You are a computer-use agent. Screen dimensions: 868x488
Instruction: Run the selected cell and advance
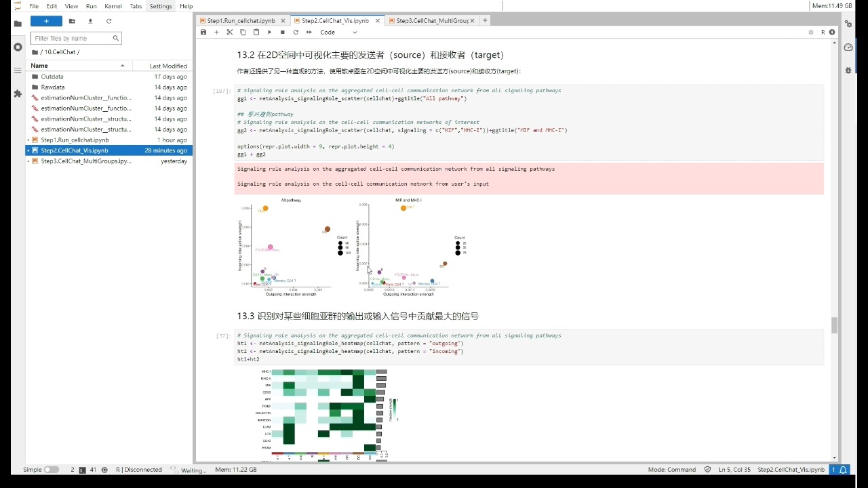pyautogui.click(x=269, y=32)
